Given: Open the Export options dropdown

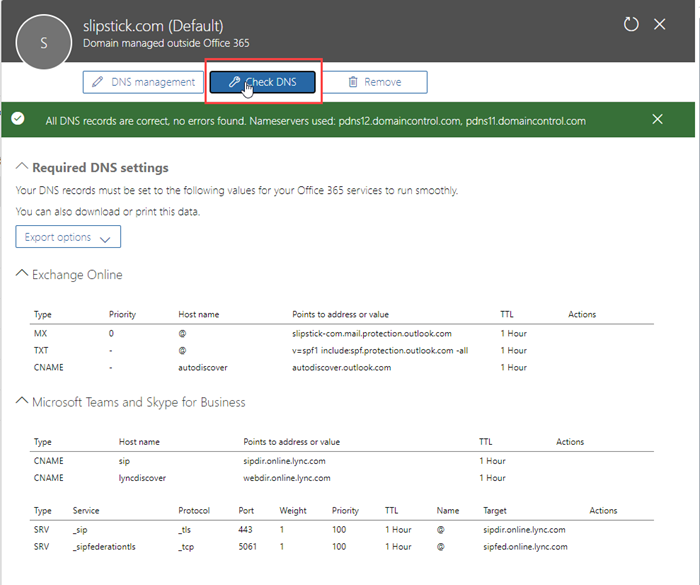Looking at the screenshot, I should (x=68, y=237).
